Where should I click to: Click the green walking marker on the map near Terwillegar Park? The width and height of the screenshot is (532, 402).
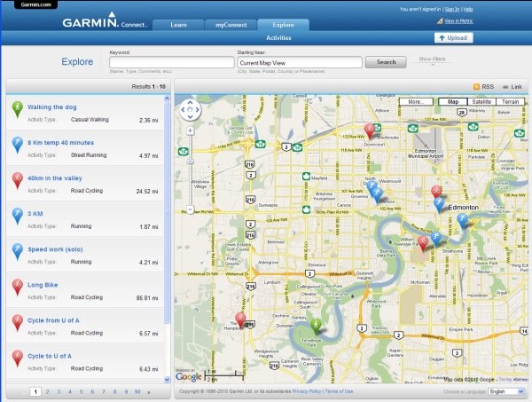click(316, 327)
